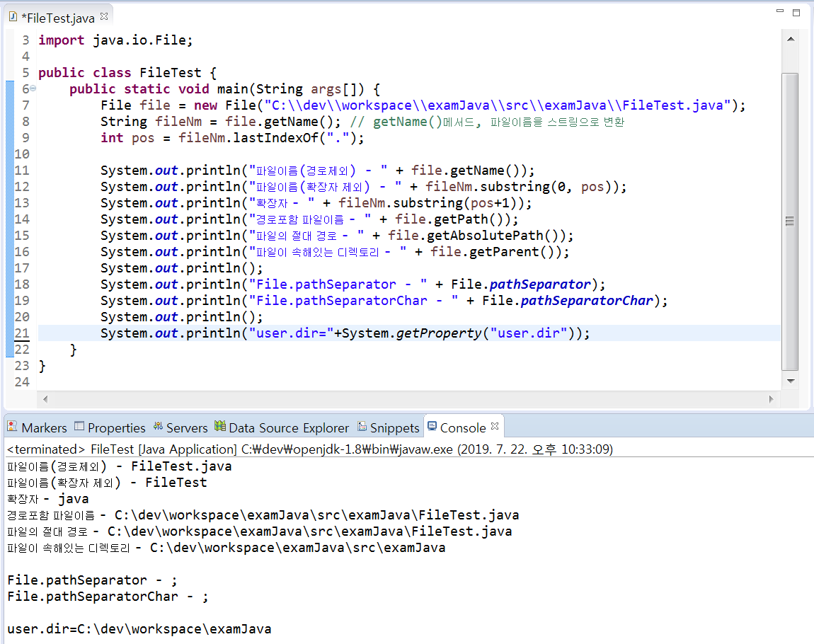The width and height of the screenshot is (814, 644).
Task: Open the Properties view tab
Action: [x=110, y=427]
